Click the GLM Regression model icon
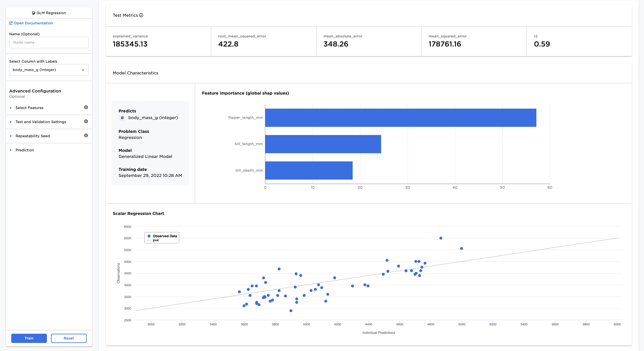644x351 pixels. click(x=34, y=13)
